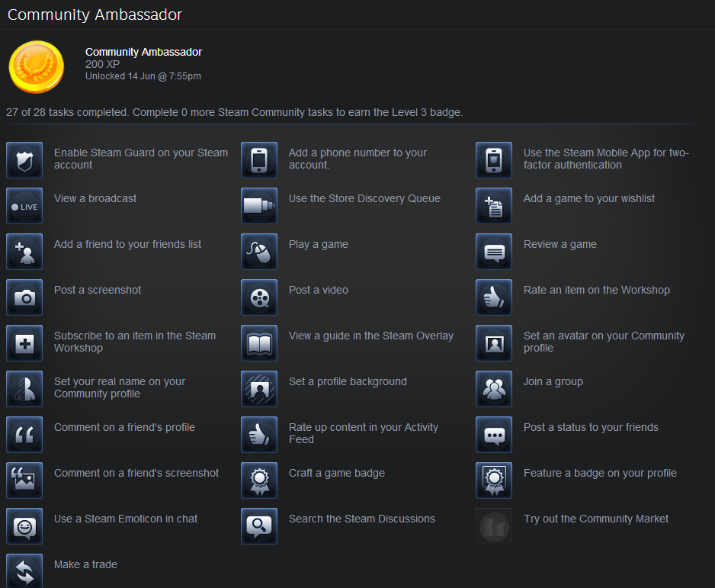Click the camera screenshot icon

[x=24, y=297]
